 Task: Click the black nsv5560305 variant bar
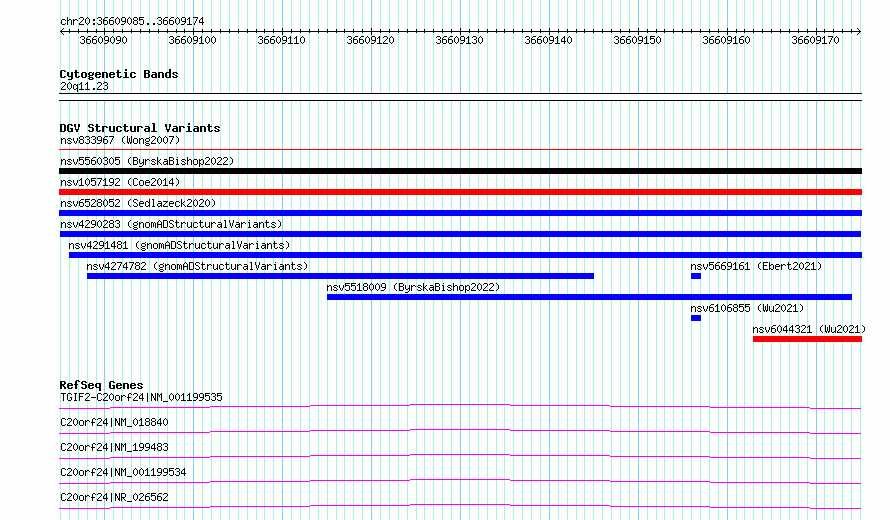click(460, 171)
